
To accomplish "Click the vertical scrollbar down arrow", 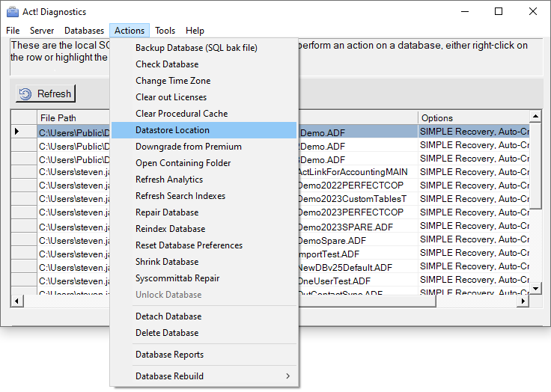I will [x=535, y=289].
